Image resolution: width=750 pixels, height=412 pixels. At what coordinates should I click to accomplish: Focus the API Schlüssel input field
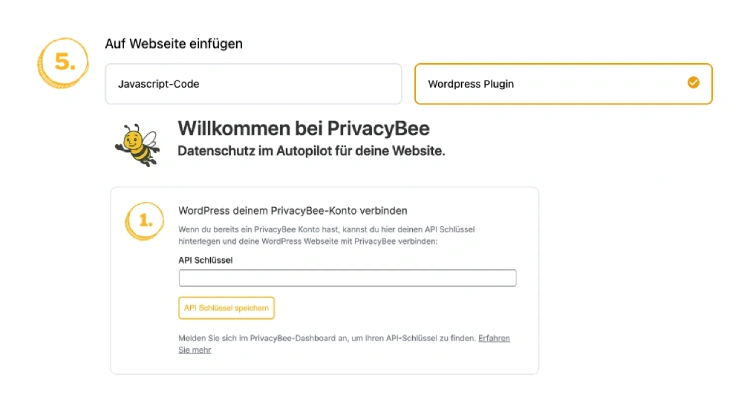point(347,278)
